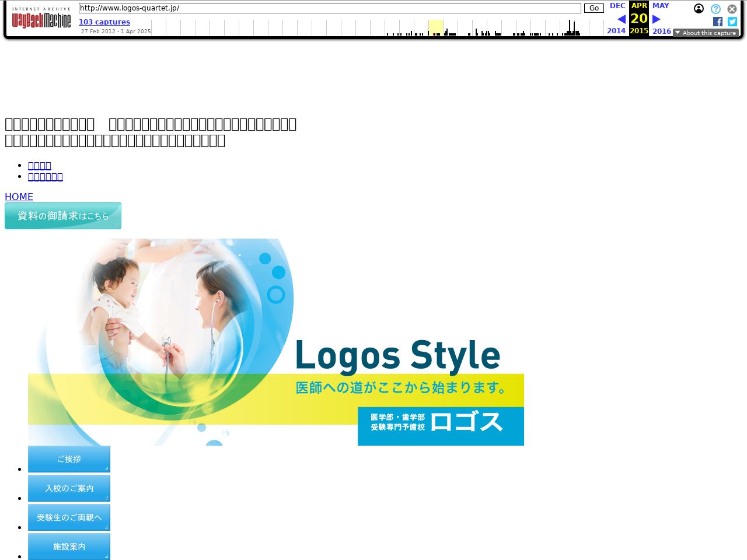Open the 103 captures link

104,22
